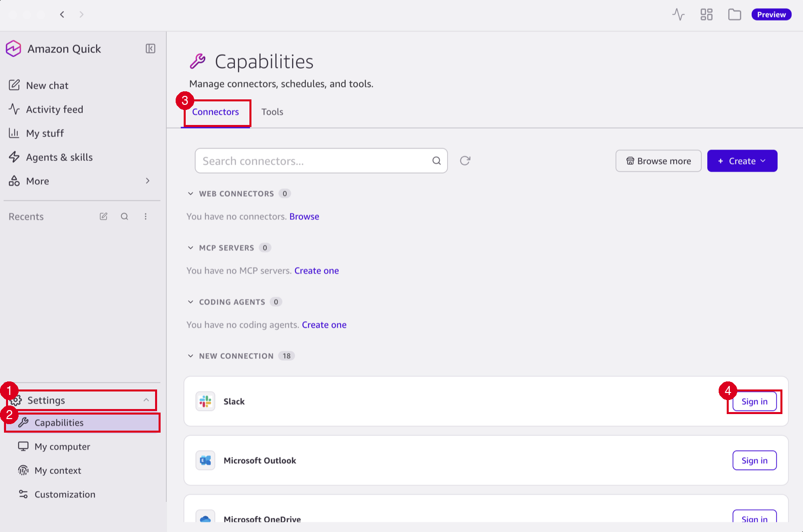Click Browse more button
Viewport: 803px width, 532px height.
(658, 161)
